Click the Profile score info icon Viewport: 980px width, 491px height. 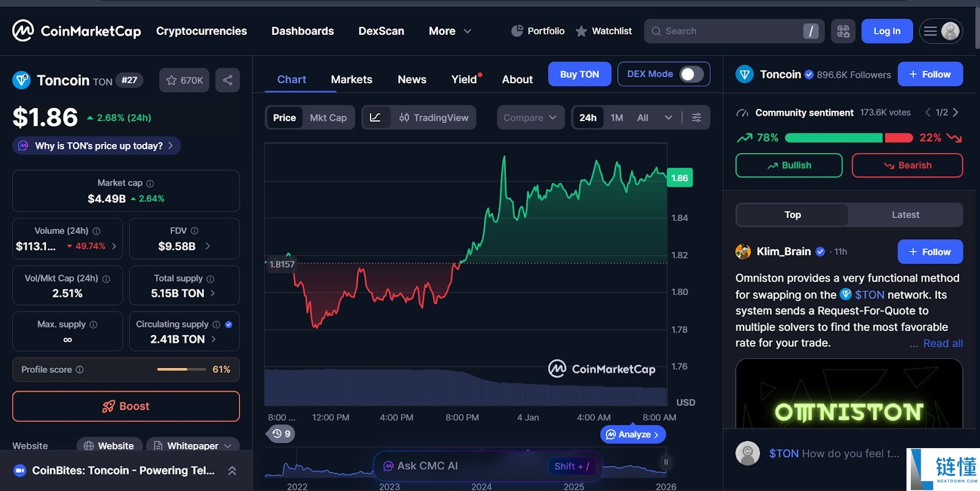point(80,370)
